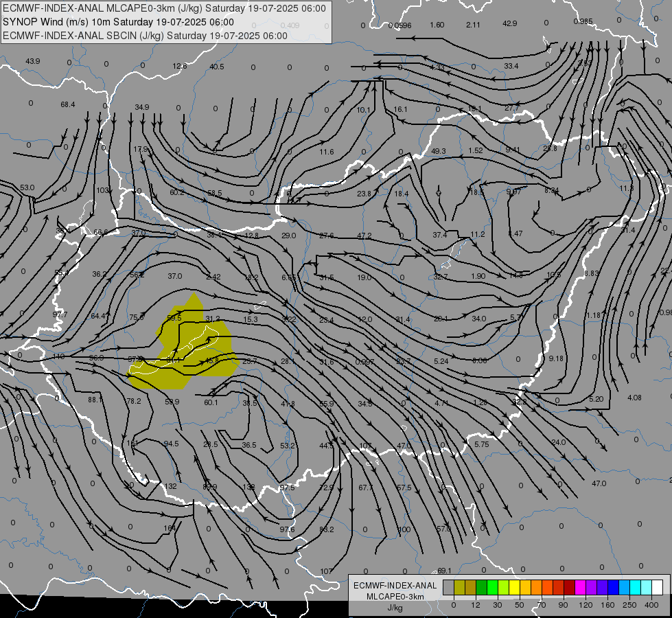The image size is (672, 618).
Task: Click the grid value '23.8'
Action: 364,194
